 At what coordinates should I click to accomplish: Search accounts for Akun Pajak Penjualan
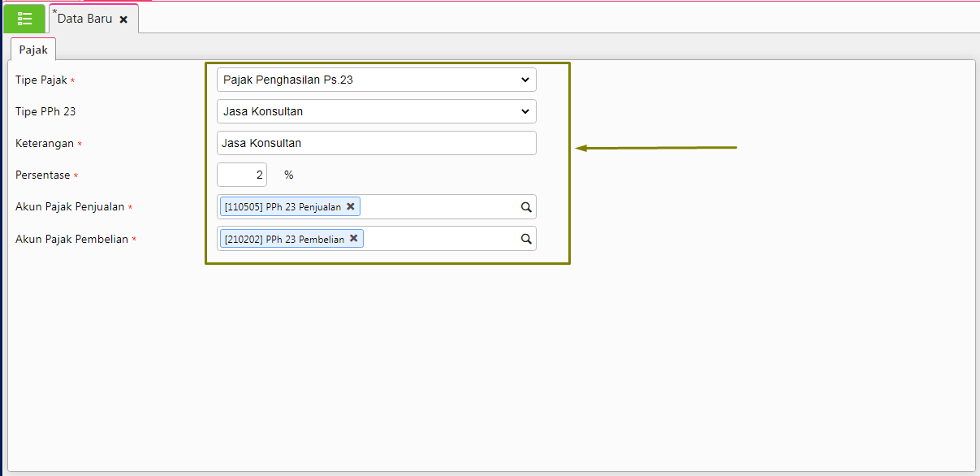(526, 207)
